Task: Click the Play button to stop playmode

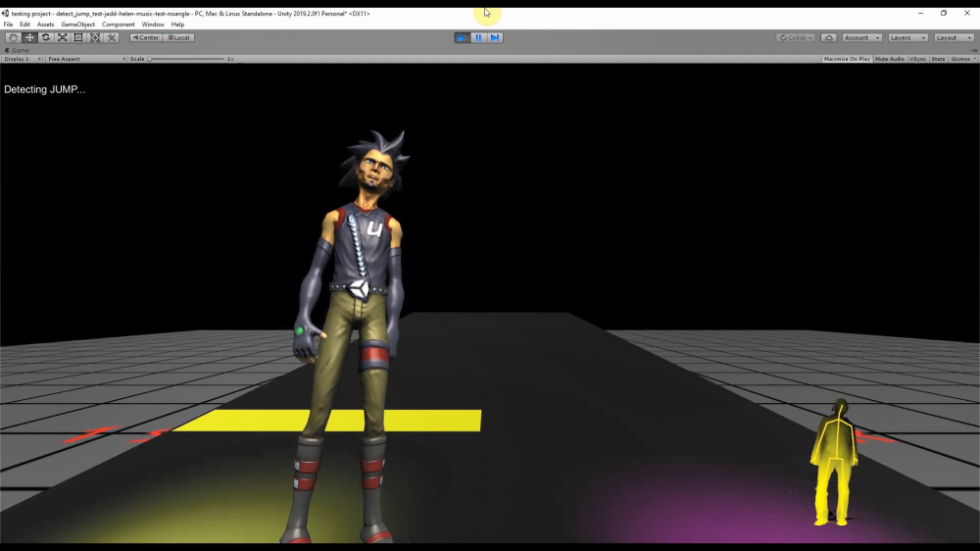Action: click(x=462, y=37)
